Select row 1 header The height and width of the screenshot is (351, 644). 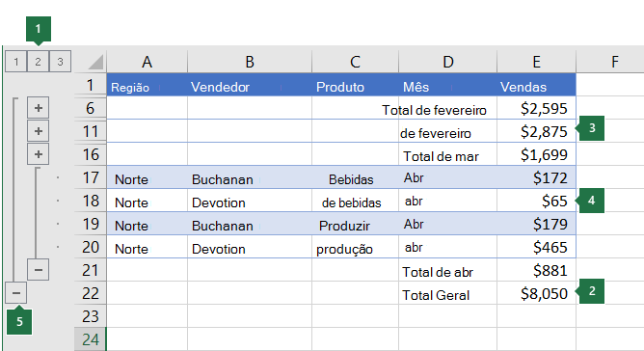click(x=91, y=85)
